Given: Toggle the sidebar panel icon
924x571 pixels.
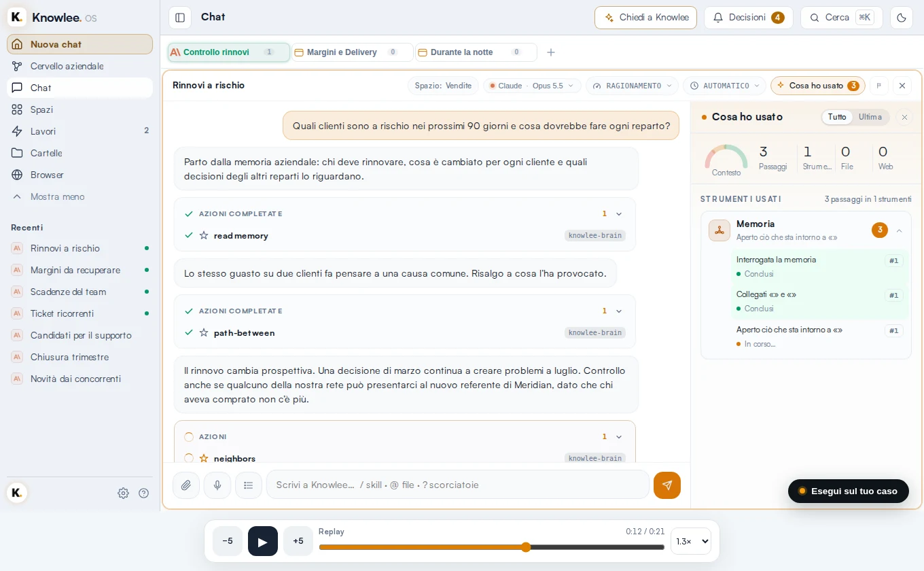Looking at the screenshot, I should pos(180,18).
